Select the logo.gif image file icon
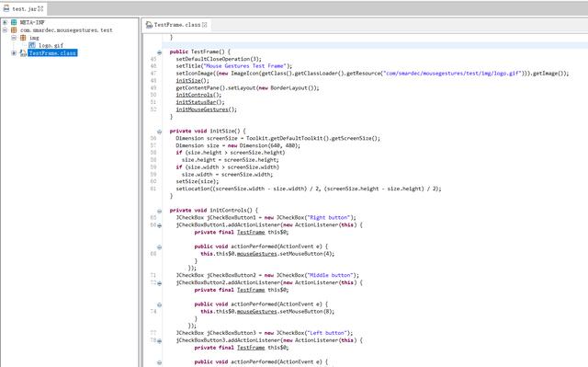588x367 pixels. point(32,45)
